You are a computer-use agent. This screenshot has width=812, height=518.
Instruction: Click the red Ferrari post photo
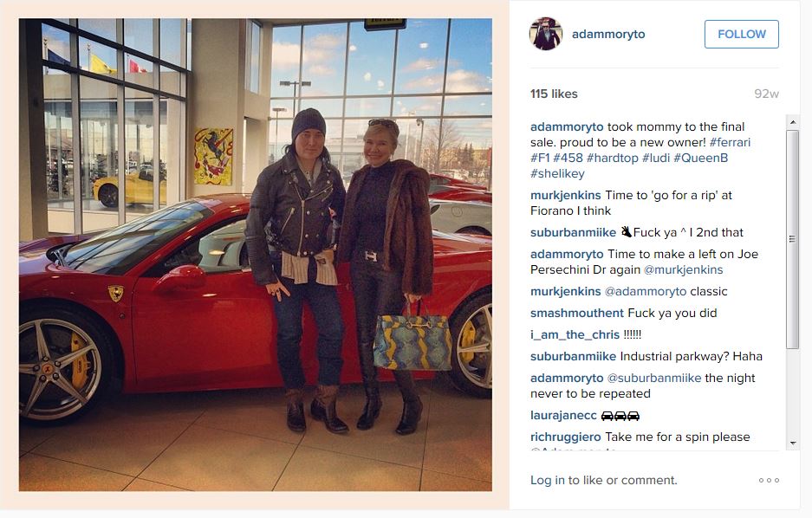pyautogui.click(x=256, y=255)
